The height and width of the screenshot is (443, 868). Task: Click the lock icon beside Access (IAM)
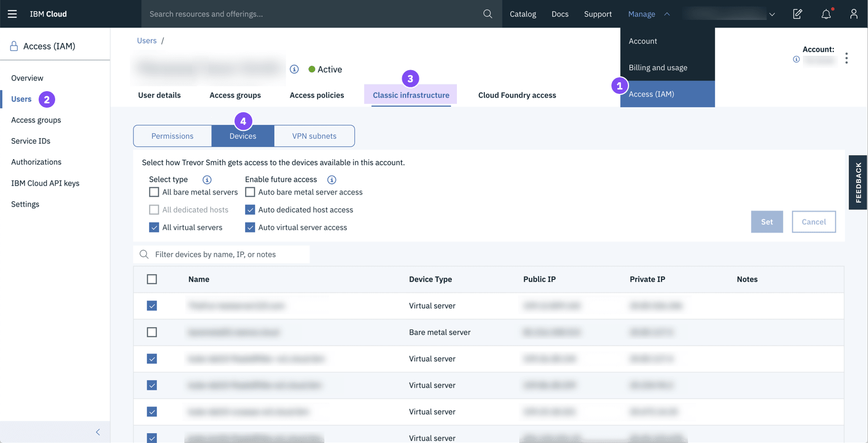click(14, 46)
